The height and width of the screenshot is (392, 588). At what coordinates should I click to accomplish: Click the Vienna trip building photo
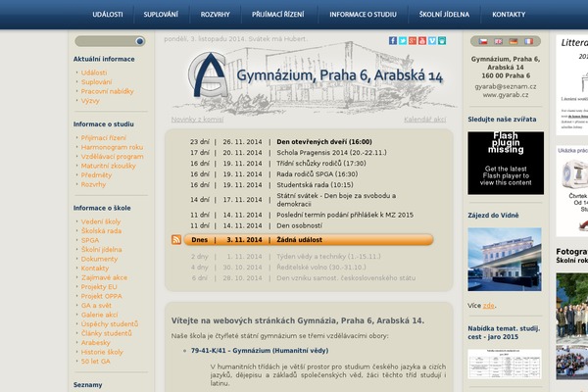pos(505,259)
